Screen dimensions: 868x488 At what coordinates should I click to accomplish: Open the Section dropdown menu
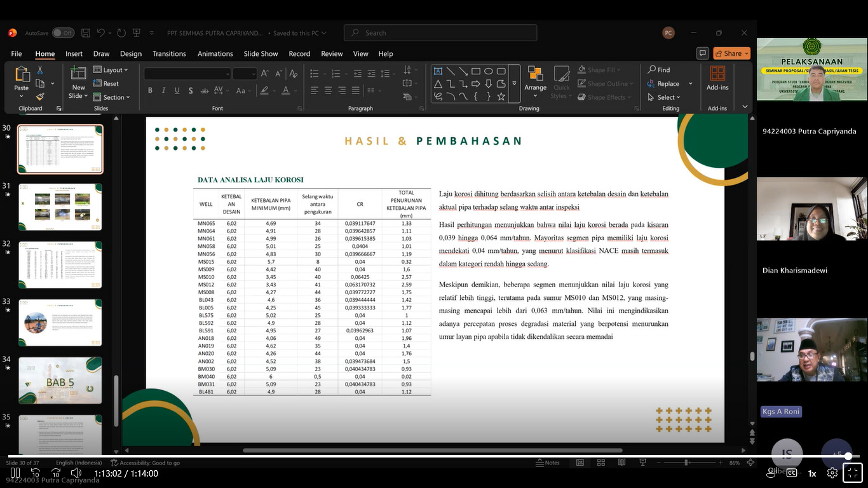point(112,97)
